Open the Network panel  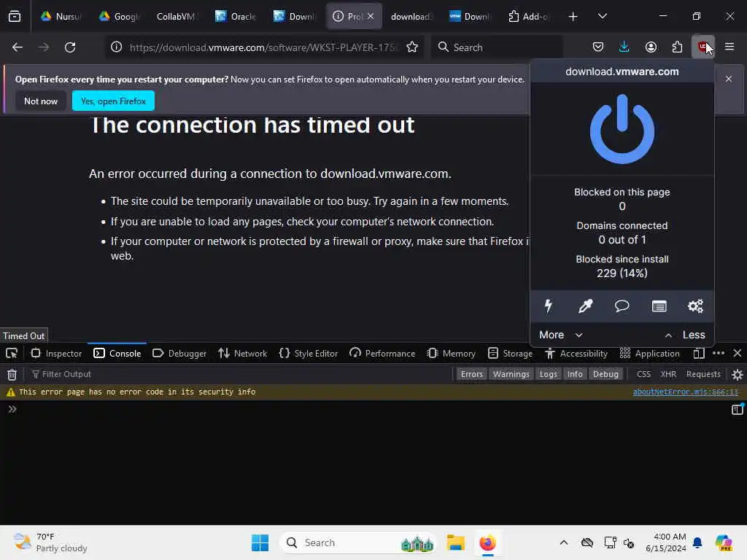tap(242, 354)
